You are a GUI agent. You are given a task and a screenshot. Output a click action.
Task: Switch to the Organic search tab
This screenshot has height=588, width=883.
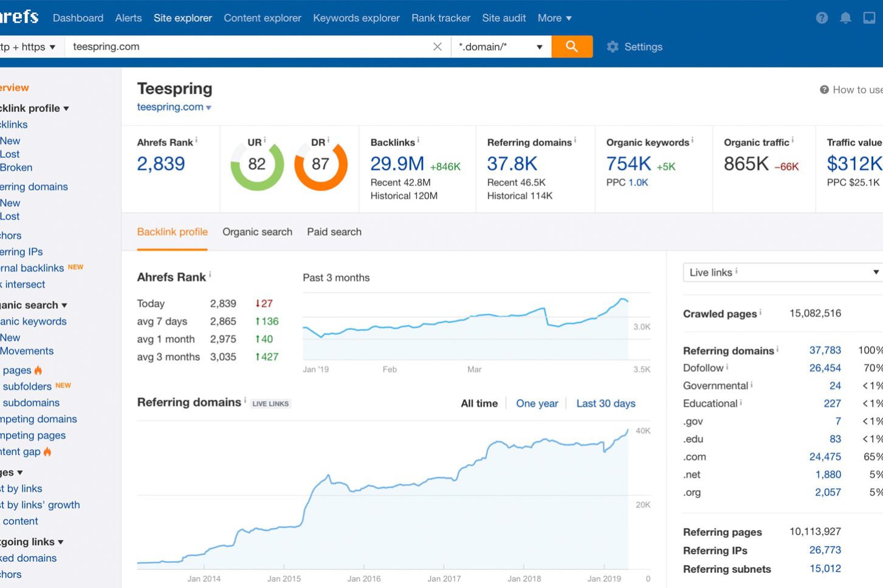coord(257,231)
